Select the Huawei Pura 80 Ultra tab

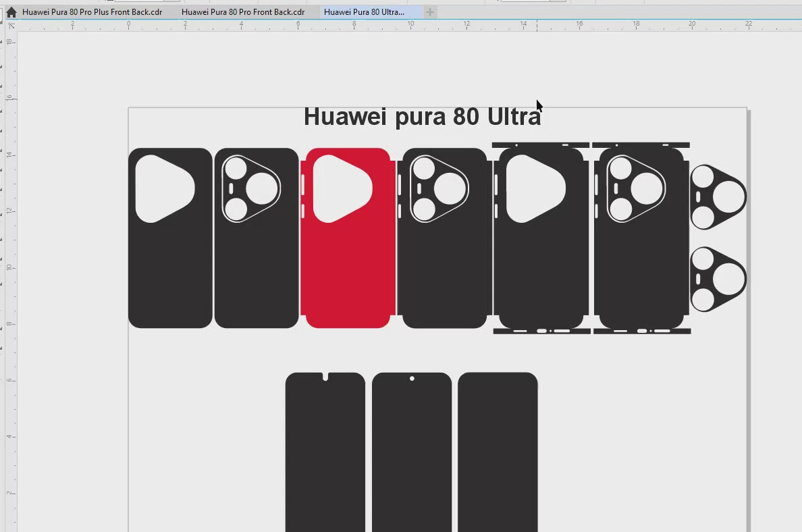[365, 12]
